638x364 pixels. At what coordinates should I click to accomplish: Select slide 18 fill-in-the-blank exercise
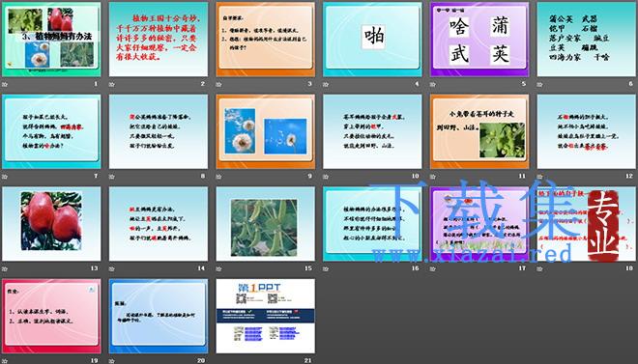[x=587, y=224]
